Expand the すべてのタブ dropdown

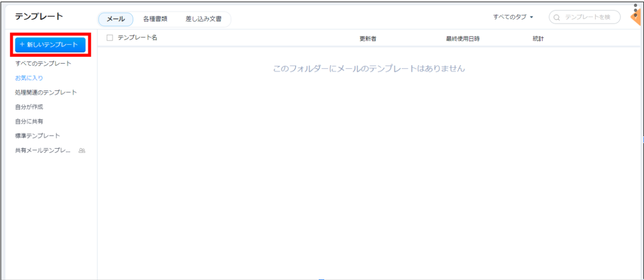(513, 17)
